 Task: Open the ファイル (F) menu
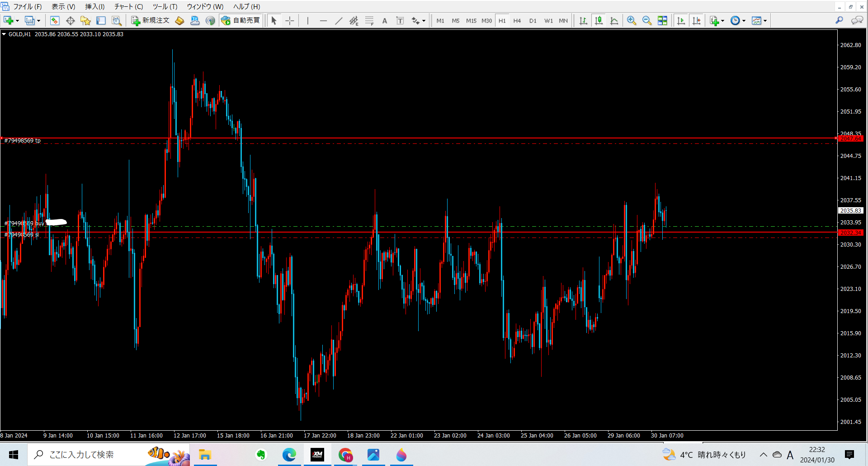click(x=27, y=6)
